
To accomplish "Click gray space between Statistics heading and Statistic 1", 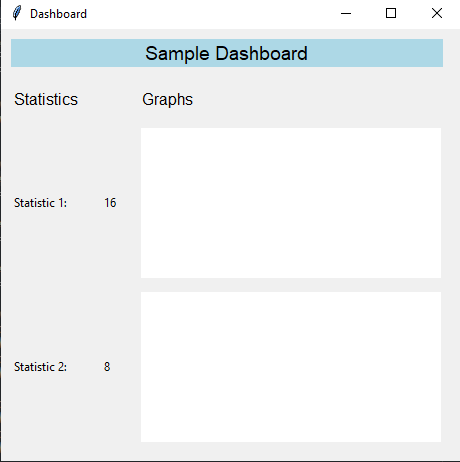I will click(x=46, y=152).
